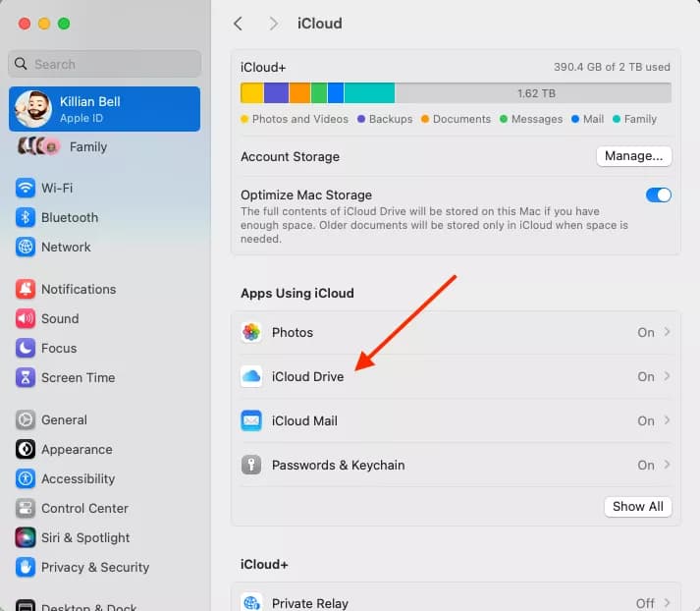Click the purple Backups storage segment
Screen dimensions: 700x611
[x=276, y=93]
